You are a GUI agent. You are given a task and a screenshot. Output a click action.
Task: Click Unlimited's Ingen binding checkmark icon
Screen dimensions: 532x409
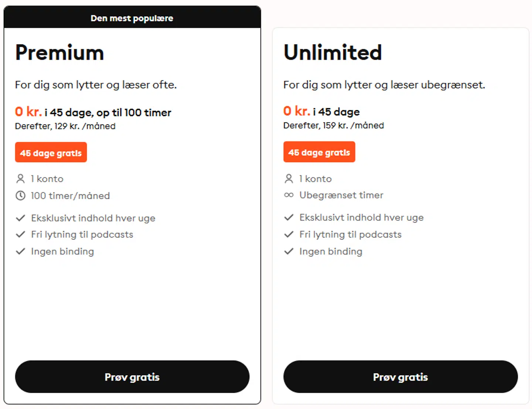click(289, 251)
